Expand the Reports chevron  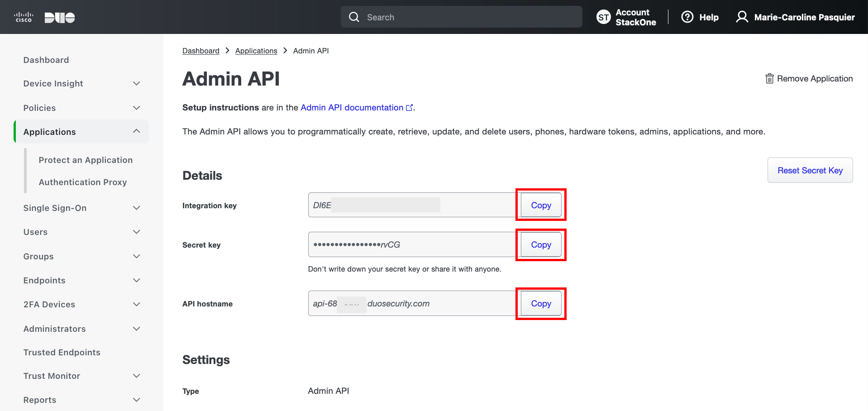(137, 400)
